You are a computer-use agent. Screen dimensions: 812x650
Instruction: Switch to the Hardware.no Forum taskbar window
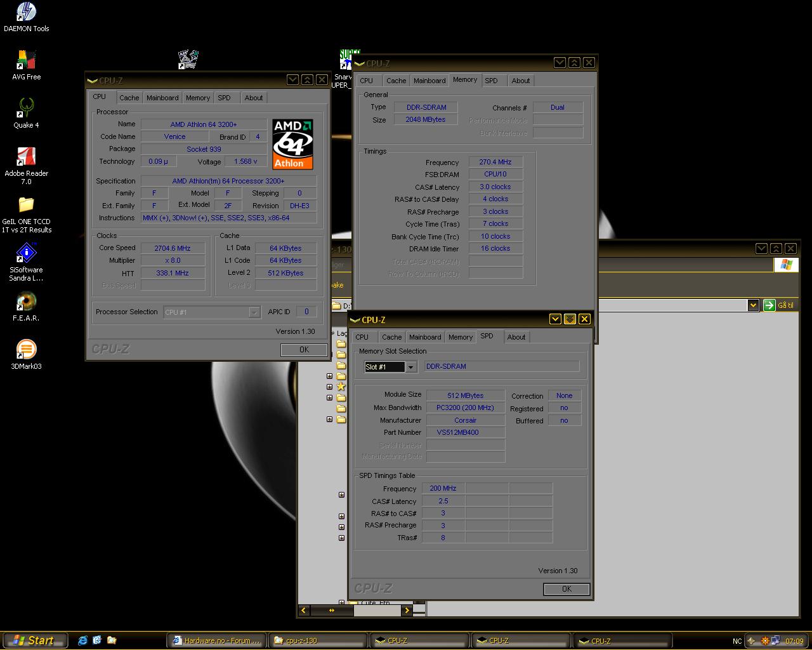pyautogui.click(x=217, y=640)
